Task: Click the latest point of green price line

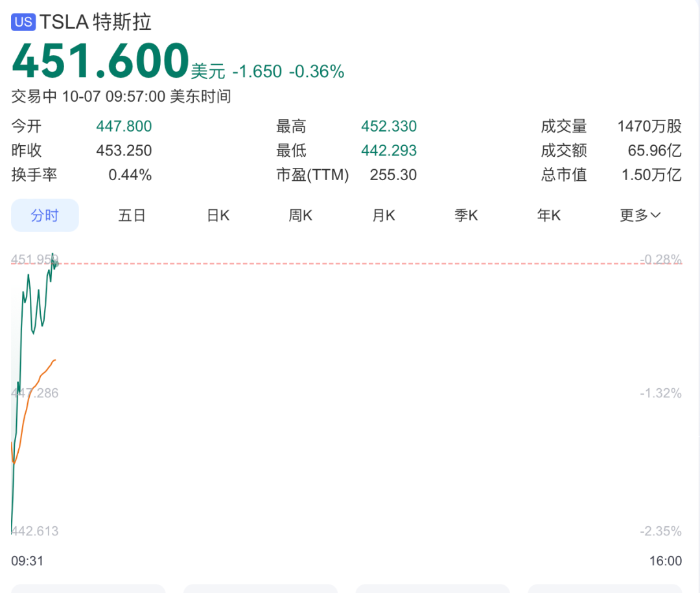Action: click(56, 262)
